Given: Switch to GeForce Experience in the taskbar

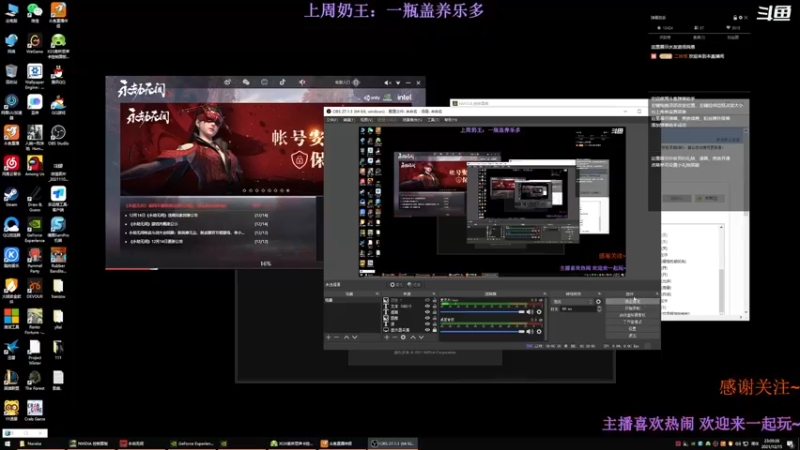Looking at the screenshot, I should tap(192, 444).
